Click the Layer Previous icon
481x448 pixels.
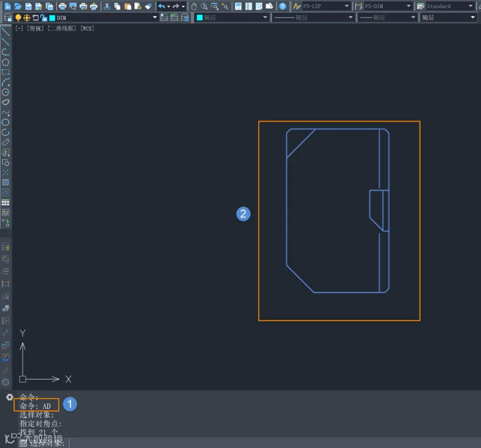(175, 18)
